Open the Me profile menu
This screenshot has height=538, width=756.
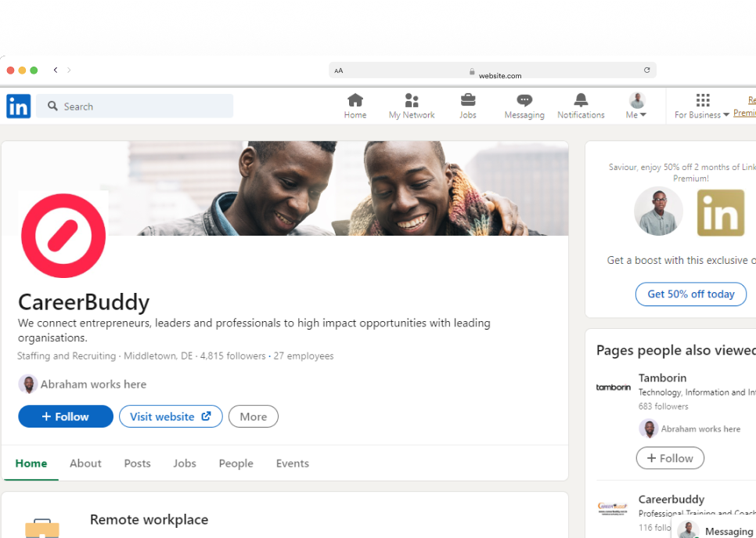636,107
